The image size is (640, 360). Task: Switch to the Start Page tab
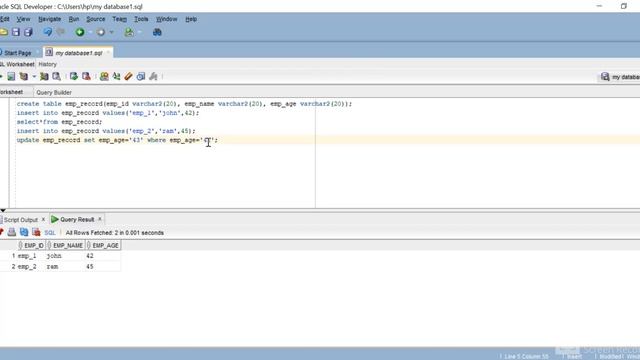18,53
